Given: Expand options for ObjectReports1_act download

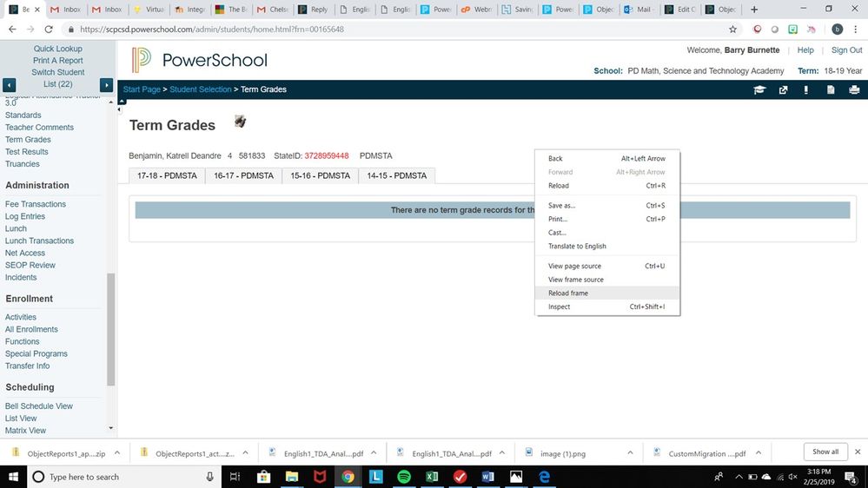Looking at the screenshot, I should coord(245,452).
